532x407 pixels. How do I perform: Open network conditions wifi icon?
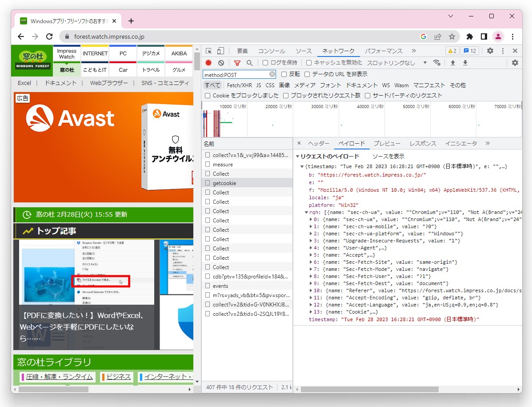click(436, 63)
